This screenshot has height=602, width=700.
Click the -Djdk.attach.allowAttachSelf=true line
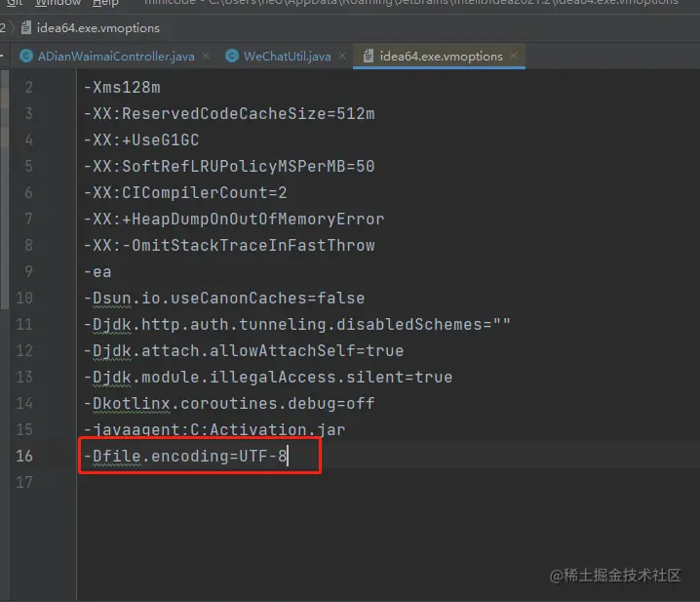coord(244,351)
